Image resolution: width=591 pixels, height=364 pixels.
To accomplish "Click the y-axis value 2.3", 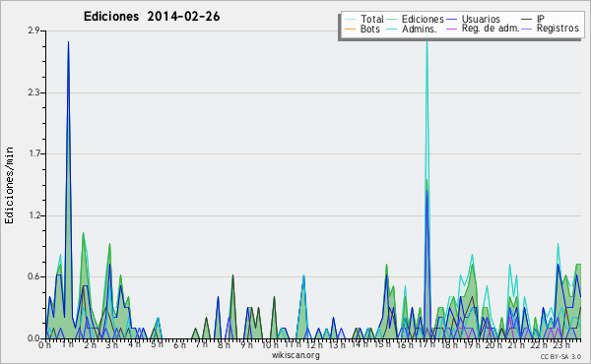I will coord(33,92).
